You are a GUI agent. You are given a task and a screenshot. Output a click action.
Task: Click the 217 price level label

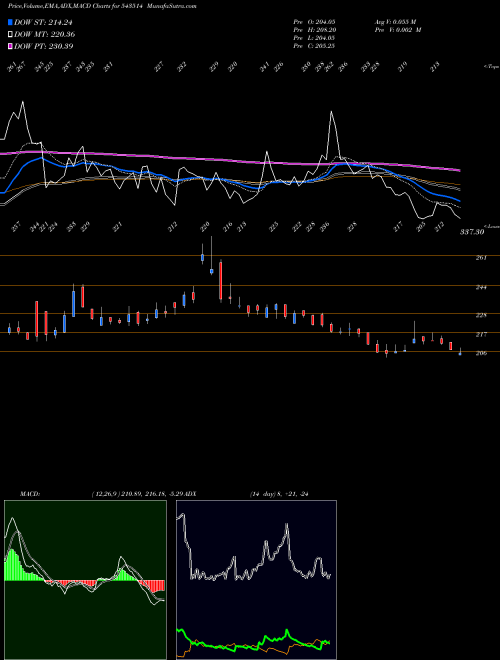[x=481, y=335]
